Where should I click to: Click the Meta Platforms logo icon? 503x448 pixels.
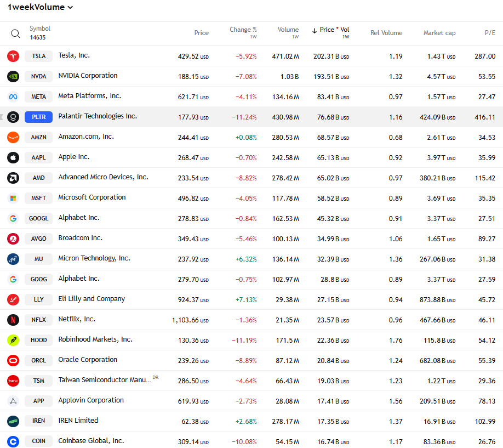pos(13,97)
